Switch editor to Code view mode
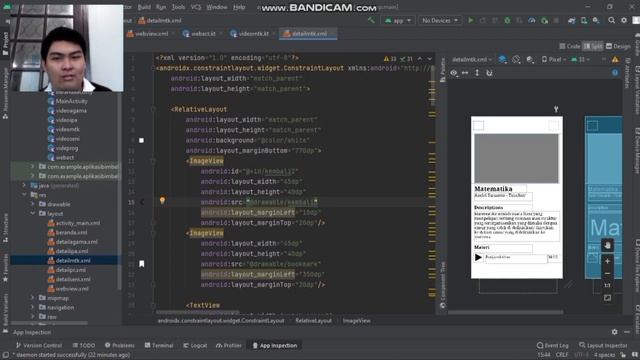 coord(569,46)
